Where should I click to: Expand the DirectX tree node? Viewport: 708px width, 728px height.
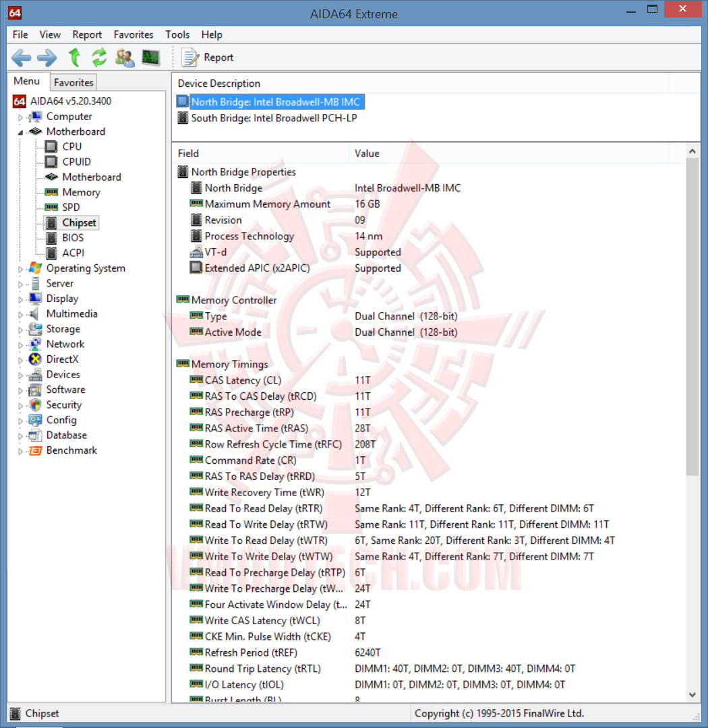coord(20,360)
